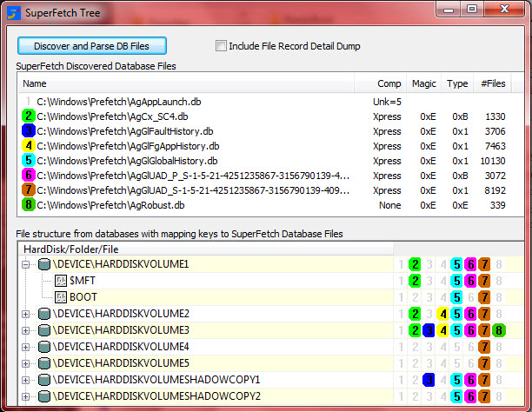The image size is (532, 412).
Task: Click the HardDisk/Folder/File column header
Action: (x=206, y=249)
